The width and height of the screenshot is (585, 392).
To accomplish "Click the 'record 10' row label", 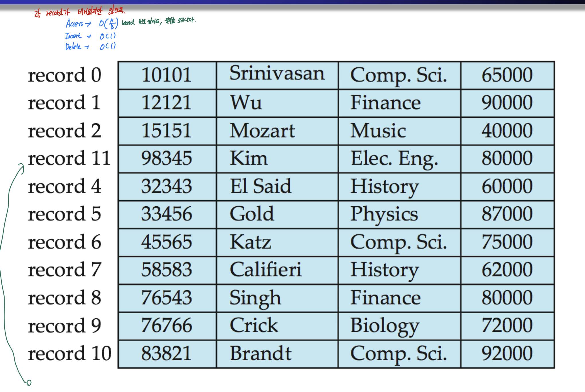I will [x=70, y=353].
